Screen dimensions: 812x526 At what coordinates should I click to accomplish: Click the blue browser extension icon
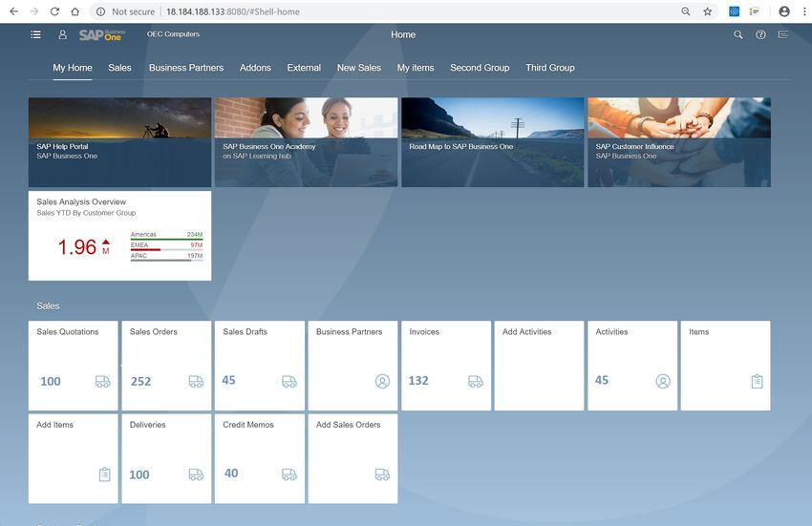[x=734, y=11]
